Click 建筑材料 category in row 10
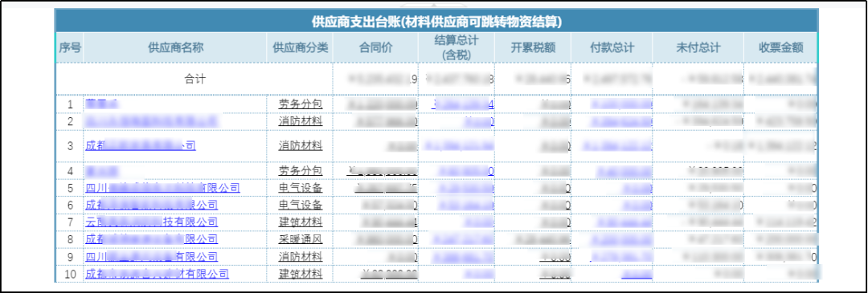868x293 pixels. pyautogui.click(x=301, y=274)
